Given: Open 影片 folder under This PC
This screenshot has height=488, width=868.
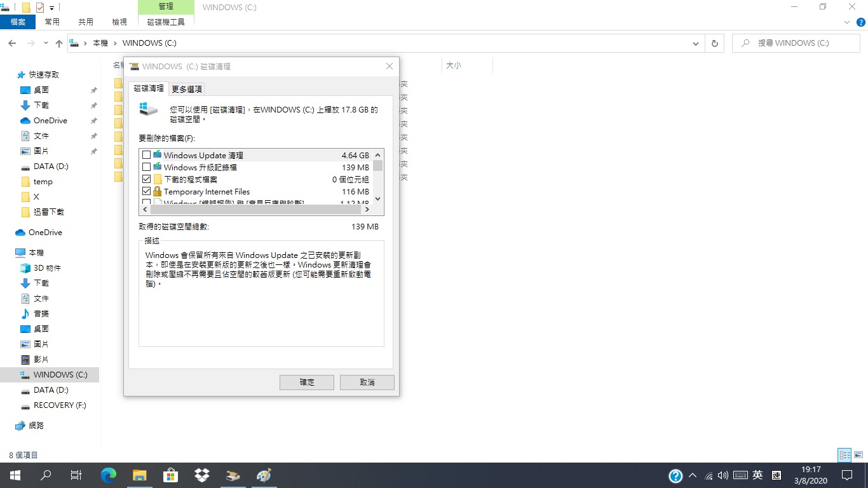Looking at the screenshot, I should point(41,359).
